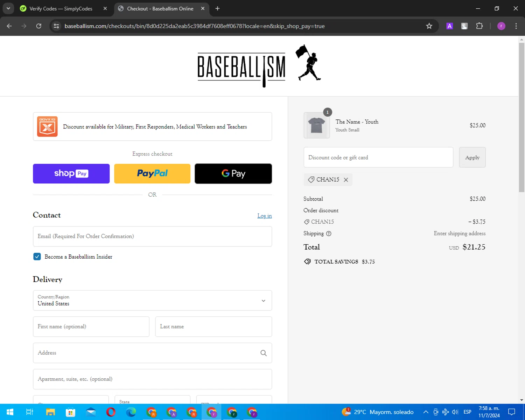Apply the discount code
525x420 pixels.
tap(472, 157)
